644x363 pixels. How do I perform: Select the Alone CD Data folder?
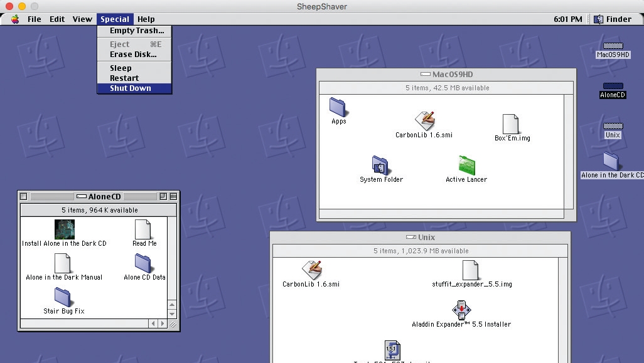pyautogui.click(x=143, y=263)
